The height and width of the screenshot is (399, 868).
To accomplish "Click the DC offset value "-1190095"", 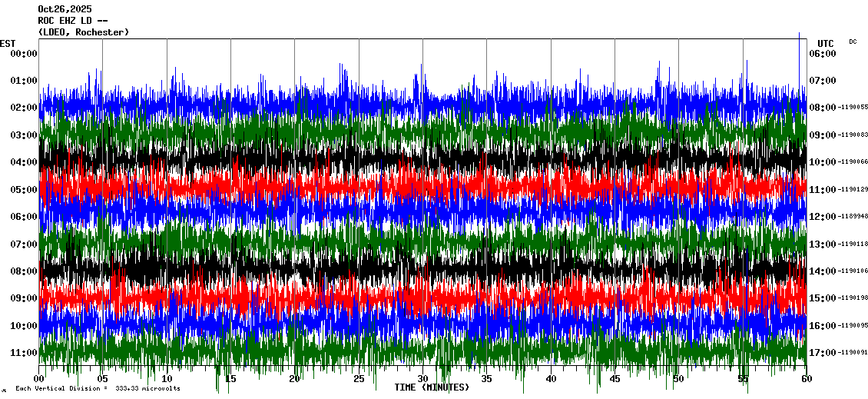I will coord(853,325).
